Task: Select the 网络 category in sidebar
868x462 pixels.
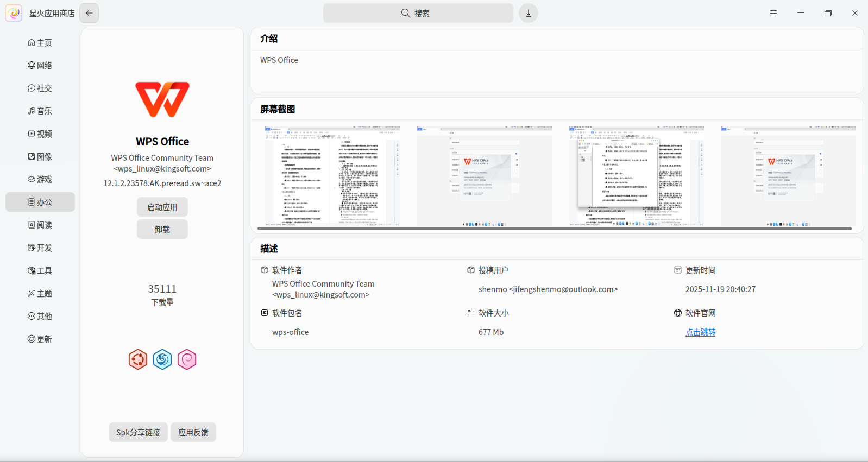Action: (x=40, y=65)
